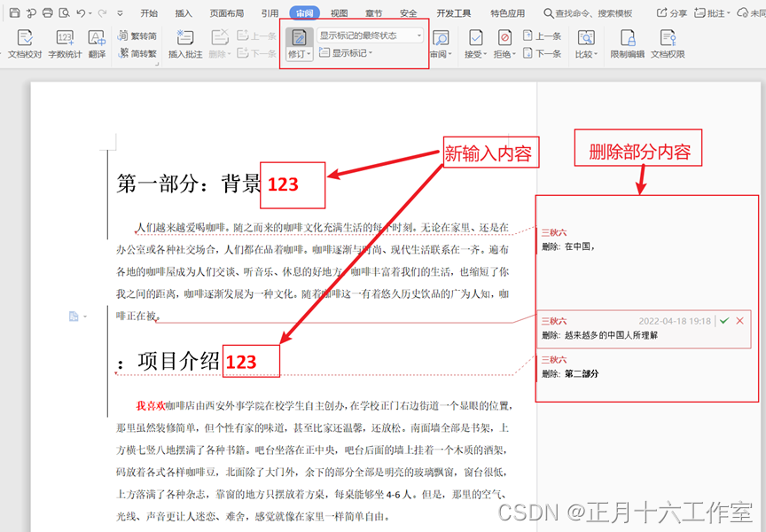Open 限制编辑 restrict editing
Viewport: 766px width, 532px height.
(x=628, y=43)
